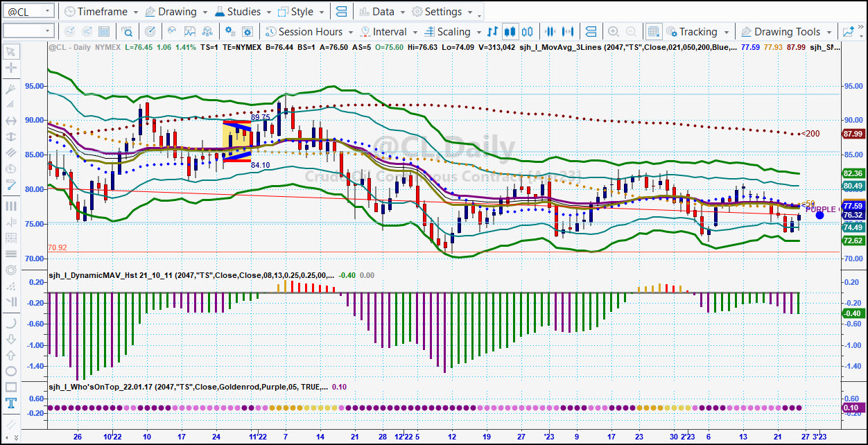
Task: Click the linked-nodes chart icon
Action: (209, 32)
